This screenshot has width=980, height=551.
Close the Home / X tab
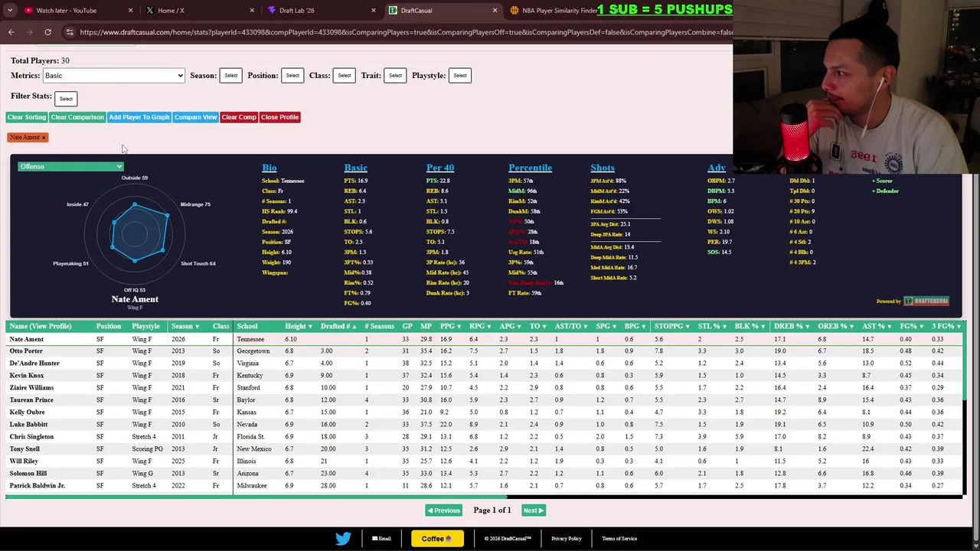pos(253,11)
